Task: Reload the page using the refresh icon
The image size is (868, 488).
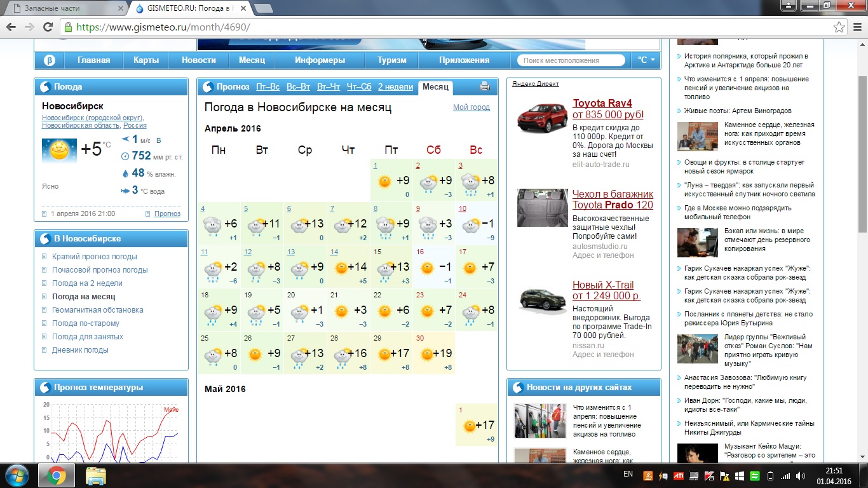Action: [x=48, y=27]
